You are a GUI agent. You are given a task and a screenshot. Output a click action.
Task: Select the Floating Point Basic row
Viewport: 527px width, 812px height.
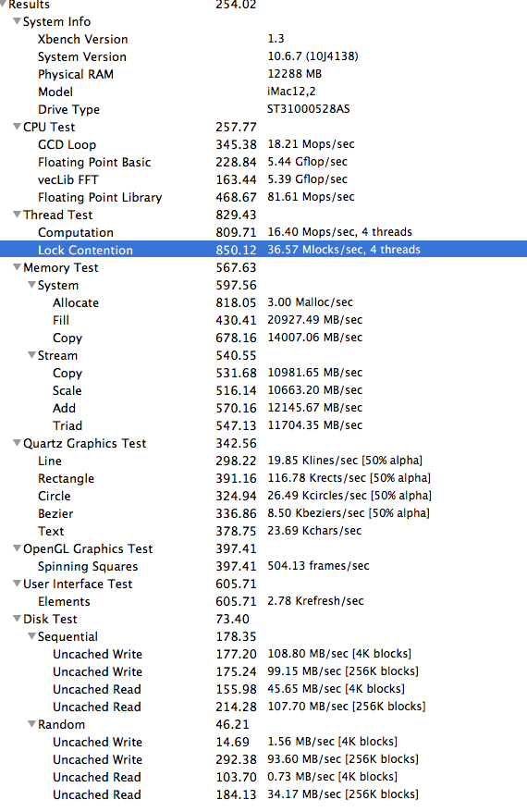[x=263, y=162]
